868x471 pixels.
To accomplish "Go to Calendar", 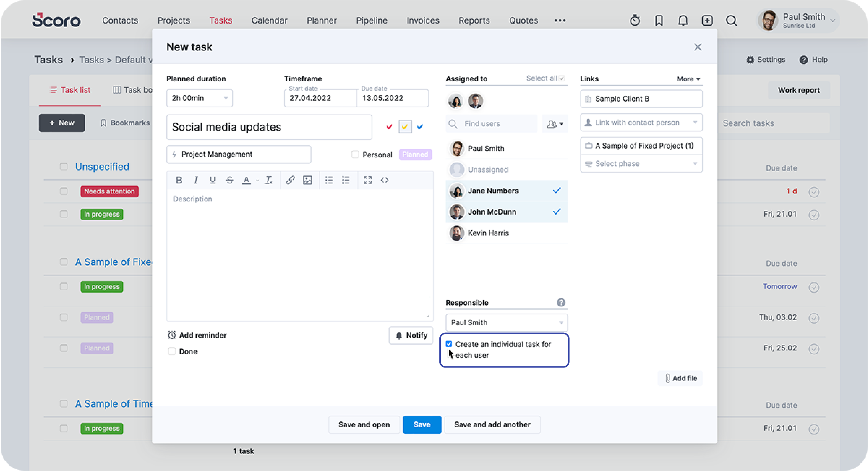I will point(269,20).
